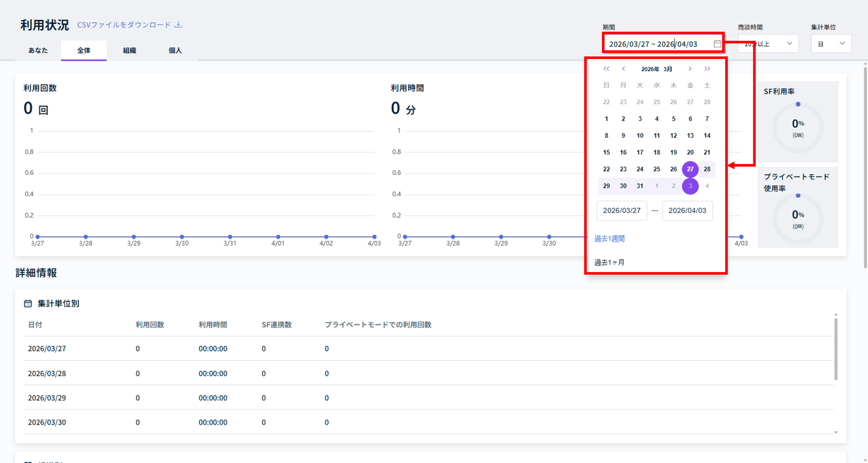The height and width of the screenshot is (463, 868).
Task: Jump to next year with double-right arrows
Action: pos(707,69)
